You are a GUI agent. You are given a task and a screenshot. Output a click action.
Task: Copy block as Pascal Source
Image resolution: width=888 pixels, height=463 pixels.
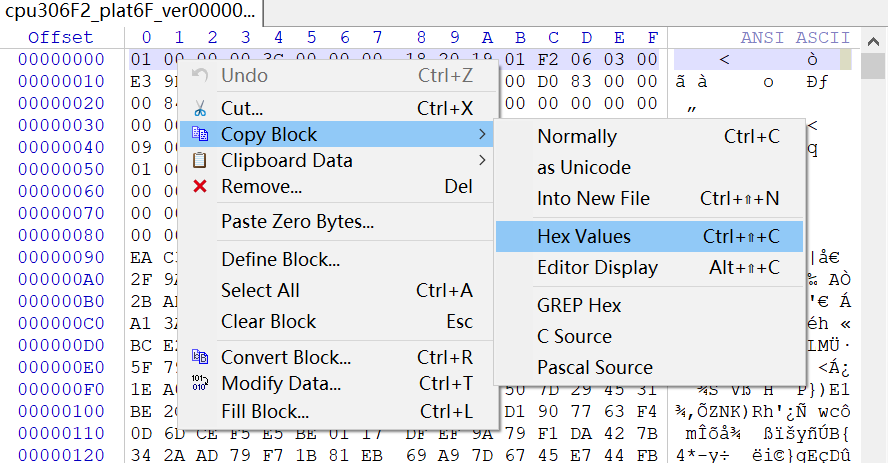point(650,368)
